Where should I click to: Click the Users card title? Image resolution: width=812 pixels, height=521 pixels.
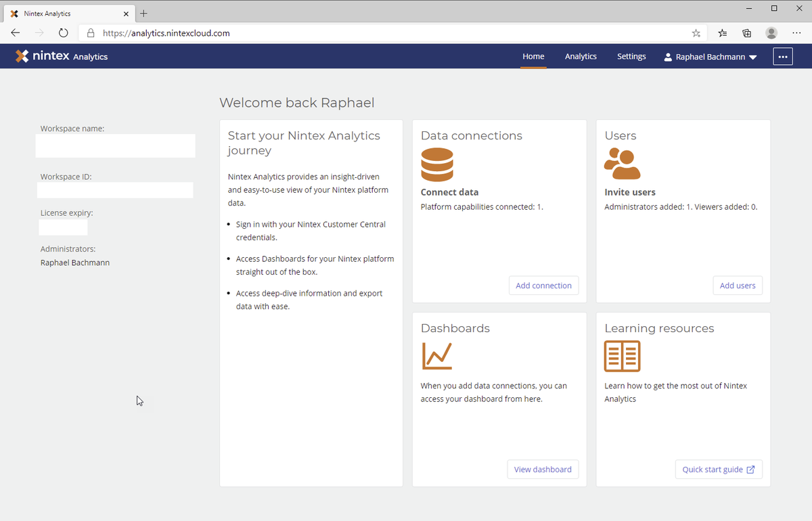click(621, 135)
